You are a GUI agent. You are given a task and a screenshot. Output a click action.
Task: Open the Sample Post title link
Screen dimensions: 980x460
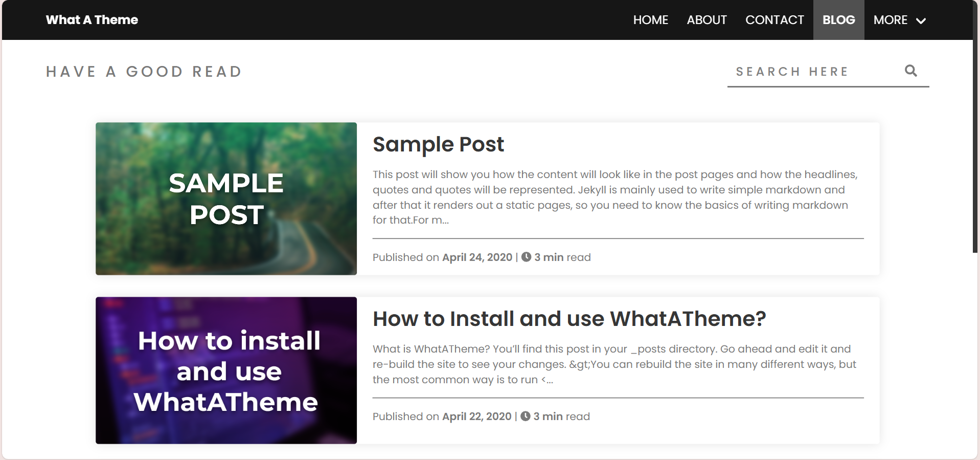pyautogui.click(x=438, y=144)
